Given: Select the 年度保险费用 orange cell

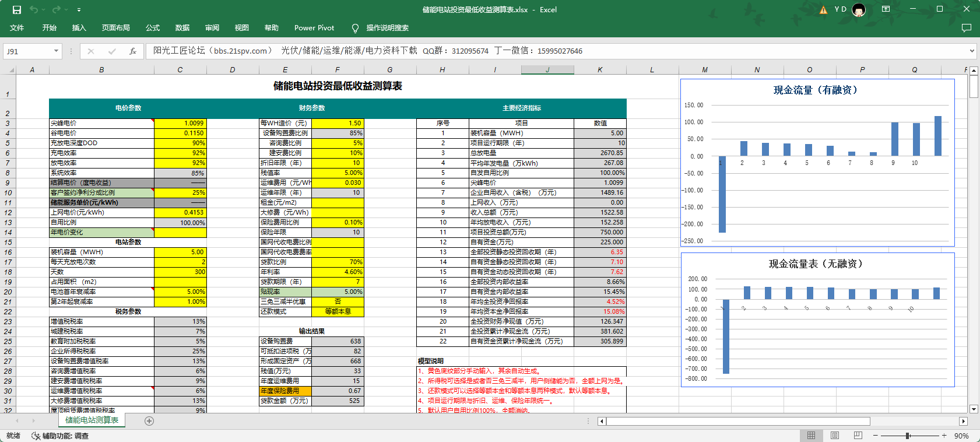Looking at the screenshot, I should [x=286, y=391].
